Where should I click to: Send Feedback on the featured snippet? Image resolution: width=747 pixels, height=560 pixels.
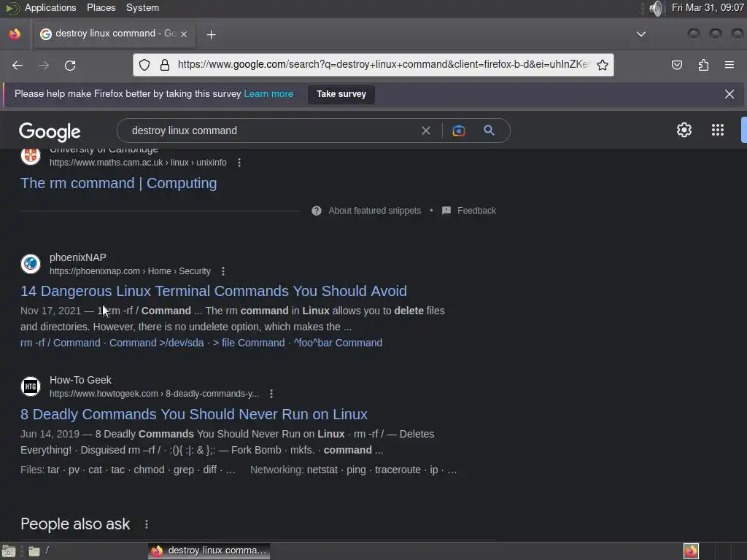click(469, 211)
